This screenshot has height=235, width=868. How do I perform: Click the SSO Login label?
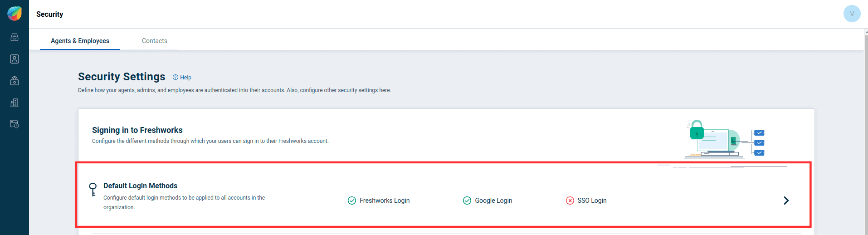pos(592,201)
